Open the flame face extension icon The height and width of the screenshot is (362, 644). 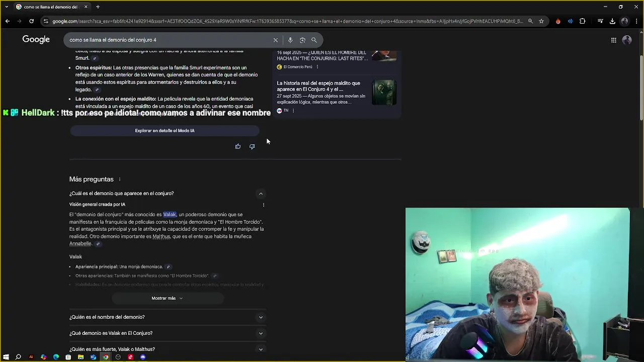[x=558, y=21]
